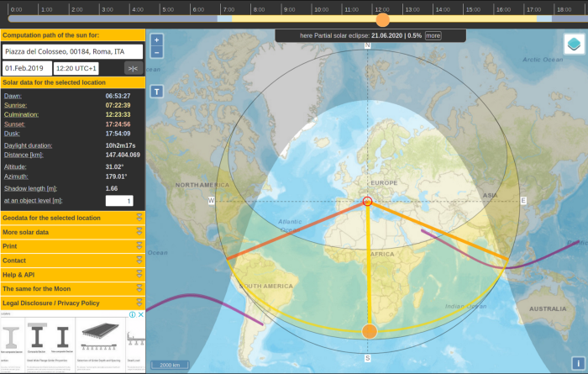Zoom in on the map
This screenshot has height=374, width=588.
[157, 40]
